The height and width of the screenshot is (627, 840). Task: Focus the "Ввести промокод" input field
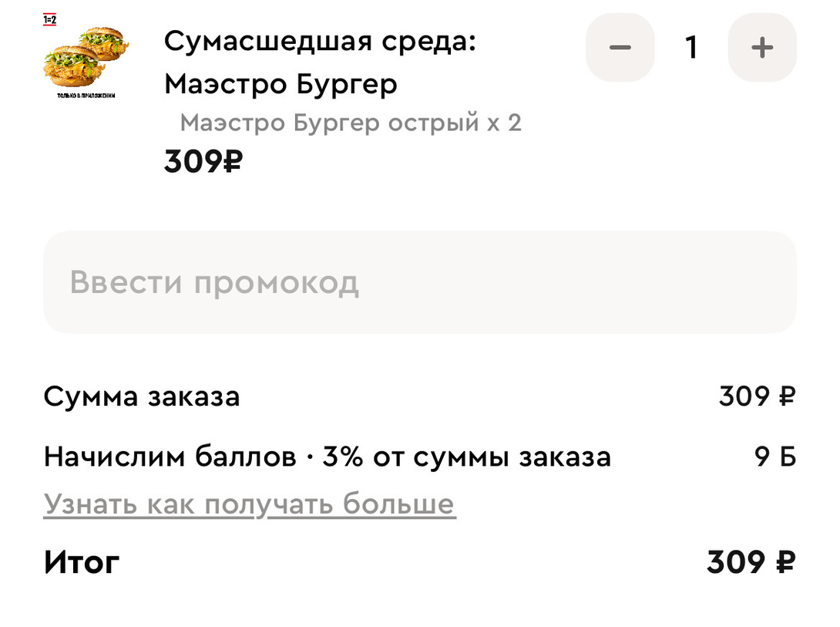[x=420, y=282]
